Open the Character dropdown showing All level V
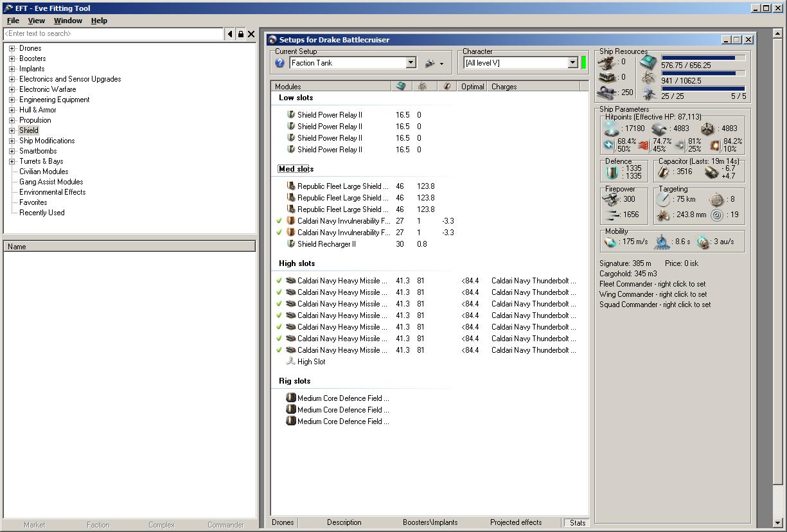This screenshot has height=532, width=787. (x=573, y=63)
